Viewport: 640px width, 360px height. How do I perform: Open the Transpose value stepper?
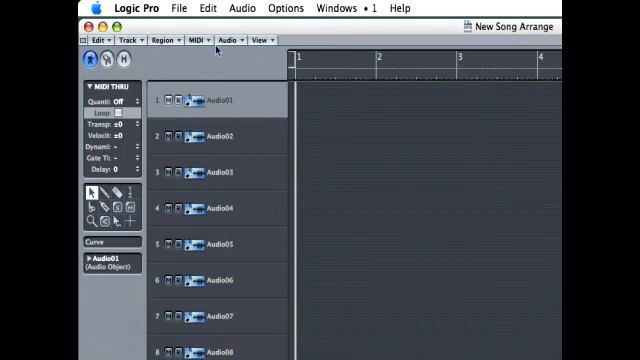[x=137, y=124]
